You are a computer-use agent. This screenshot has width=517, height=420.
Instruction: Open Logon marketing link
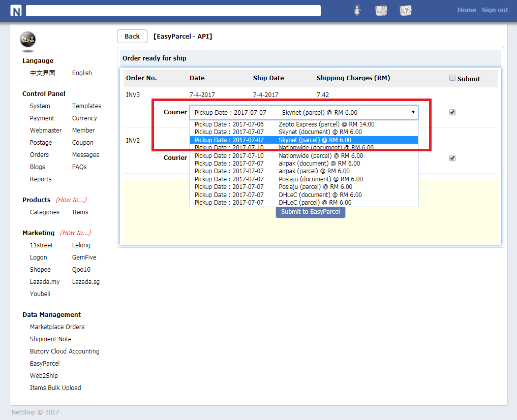click(x=38, y=257)
